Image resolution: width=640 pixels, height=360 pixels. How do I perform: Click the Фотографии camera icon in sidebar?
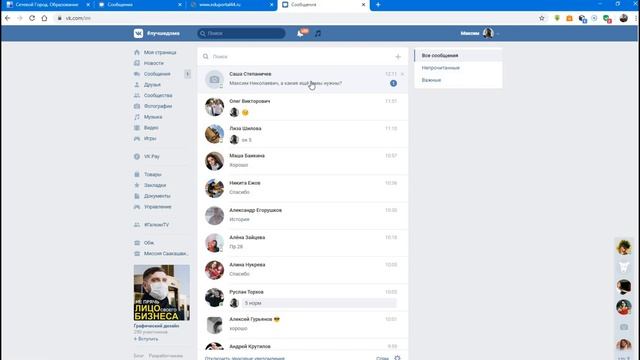137,106
